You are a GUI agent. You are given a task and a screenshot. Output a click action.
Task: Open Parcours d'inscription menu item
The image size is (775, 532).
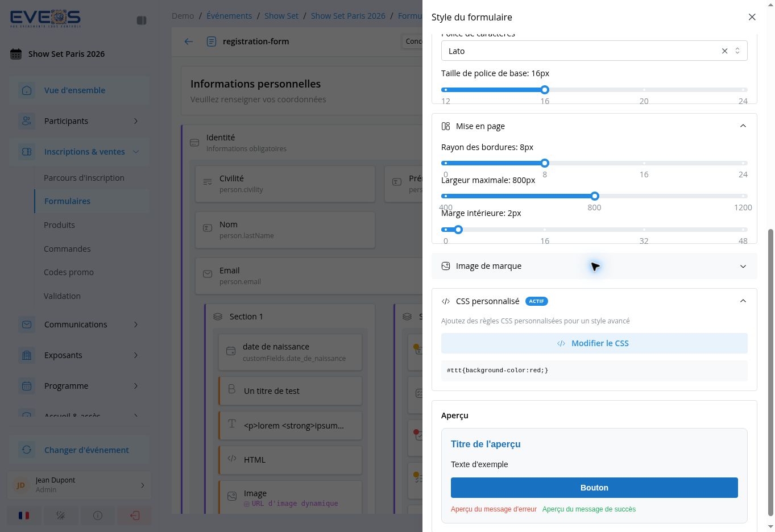point(84,178)
